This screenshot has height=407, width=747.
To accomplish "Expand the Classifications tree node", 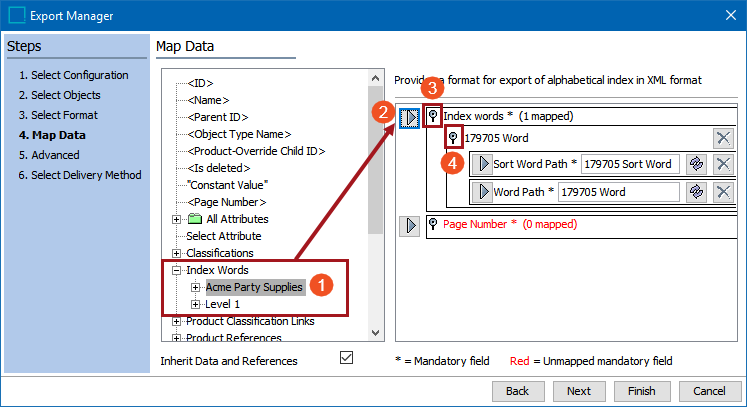I will [x=177, y=253].
